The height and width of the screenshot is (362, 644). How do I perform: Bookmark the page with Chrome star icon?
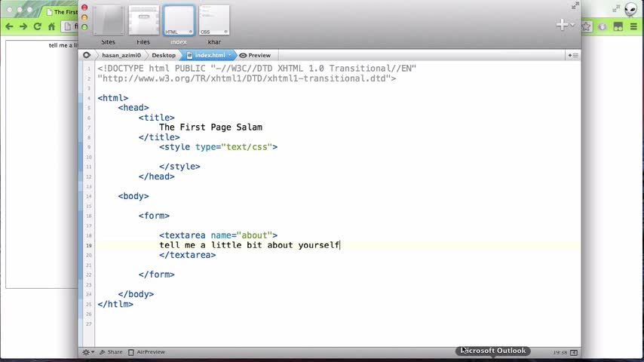pos(586,26)
